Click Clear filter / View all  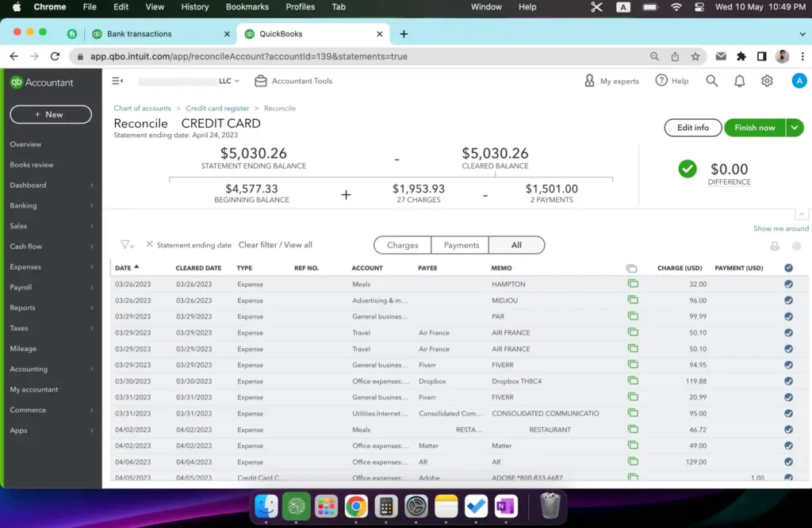tap(275, 245)
